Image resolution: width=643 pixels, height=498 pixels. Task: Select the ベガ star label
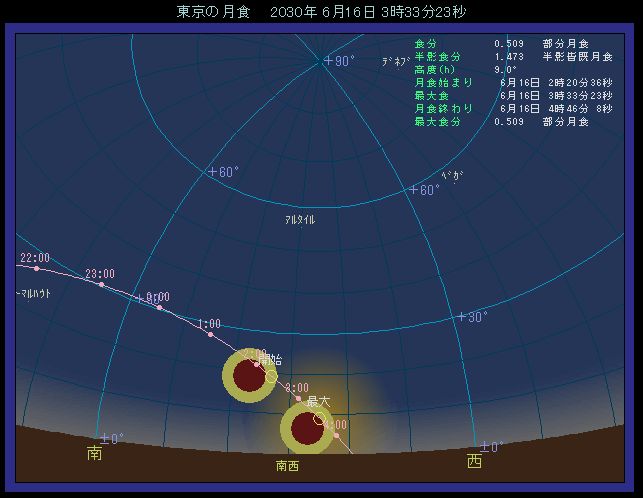point(452,176)
